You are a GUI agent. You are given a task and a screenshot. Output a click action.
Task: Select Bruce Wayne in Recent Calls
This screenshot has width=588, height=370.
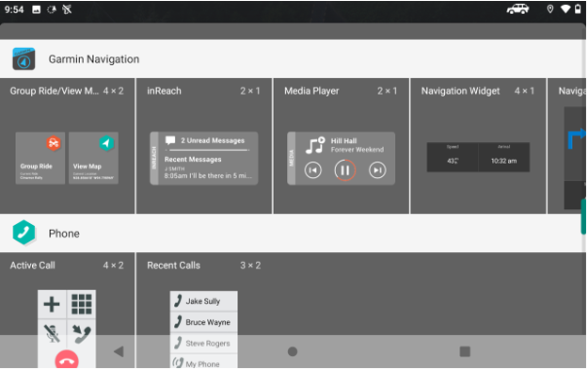203,322
